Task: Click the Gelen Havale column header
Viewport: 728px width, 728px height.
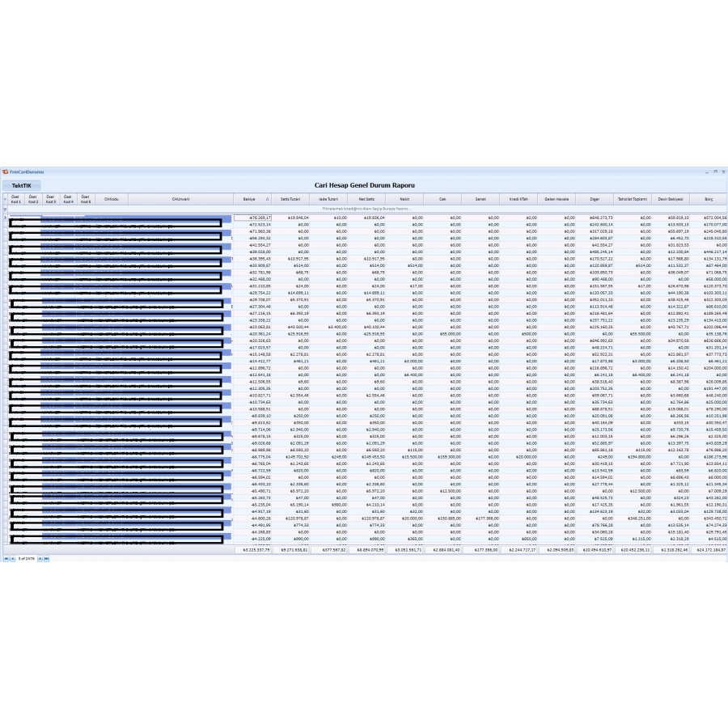Action: click(557, 199)
